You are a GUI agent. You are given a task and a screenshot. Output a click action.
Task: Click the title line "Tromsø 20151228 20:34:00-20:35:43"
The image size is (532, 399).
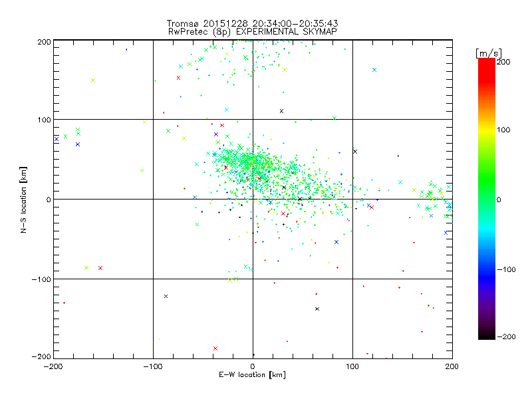pos(252,23)
